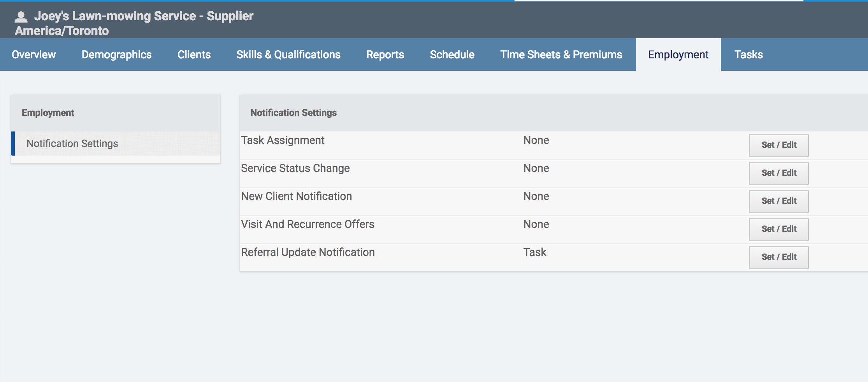Click the Employment sidebar panel header
This screenshot has width=868, height=382.
coord(48,113)
